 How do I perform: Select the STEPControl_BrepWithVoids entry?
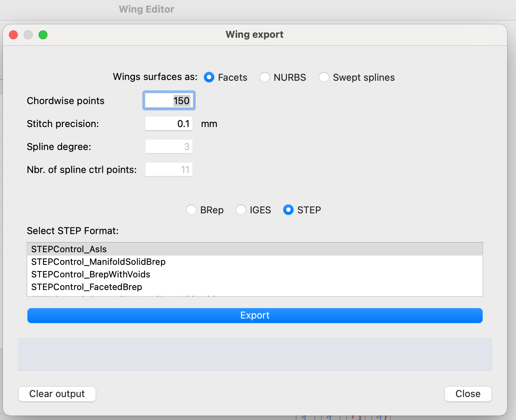click(91, 274)
